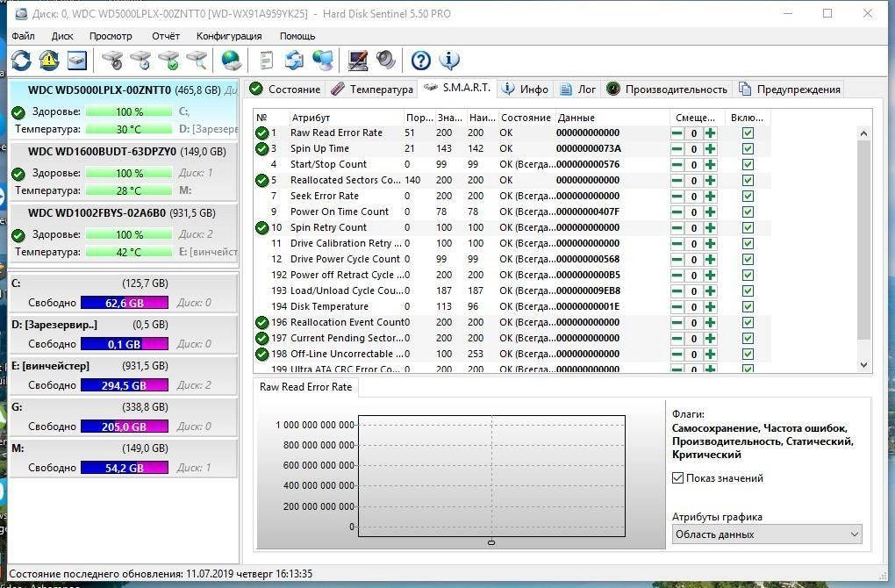The width and height of the screenshot is (895, 588).
Task: Click the disk icon with magnifying glass
Action: click(x=197, y=60)
